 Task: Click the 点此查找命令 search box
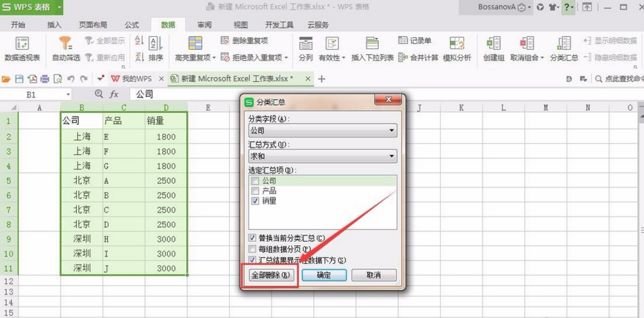619,79
